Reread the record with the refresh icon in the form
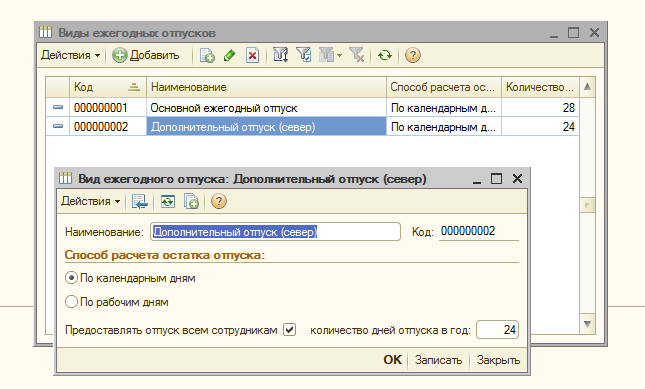 (167, 201)
